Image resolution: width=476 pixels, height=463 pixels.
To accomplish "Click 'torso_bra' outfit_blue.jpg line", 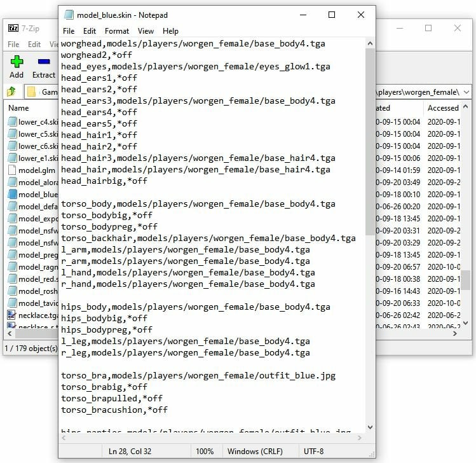I will pyautogui.click(x=198, y=375).
